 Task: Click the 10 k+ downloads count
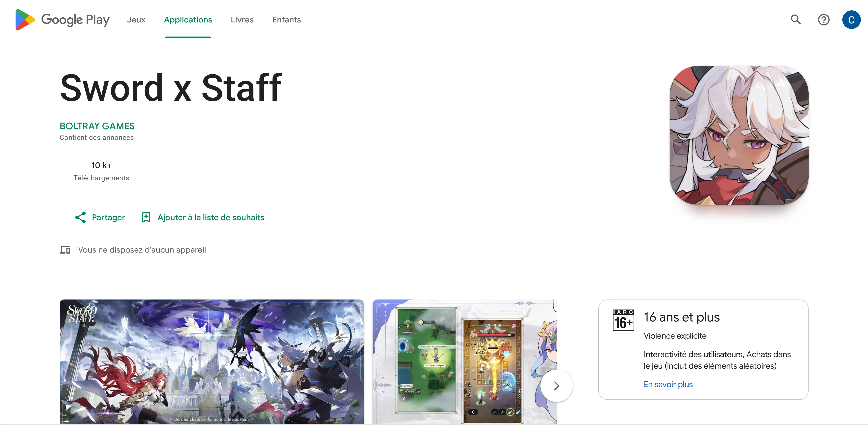click(101, 165)
